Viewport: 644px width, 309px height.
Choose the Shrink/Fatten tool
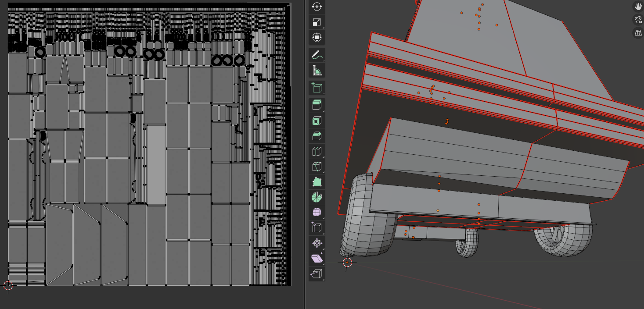(x=317, y=243)
